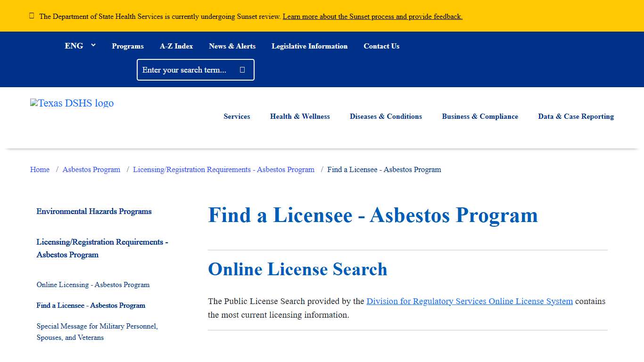644x362 pixels.
Task: Open the Programs menu
Action: [127, 46]
